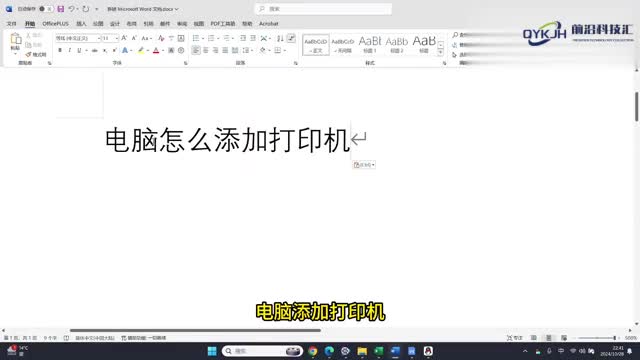This screenshot has width=640, height=360.
Task: Toggle Subscript formatting
Action: click(x=105, y=51)
